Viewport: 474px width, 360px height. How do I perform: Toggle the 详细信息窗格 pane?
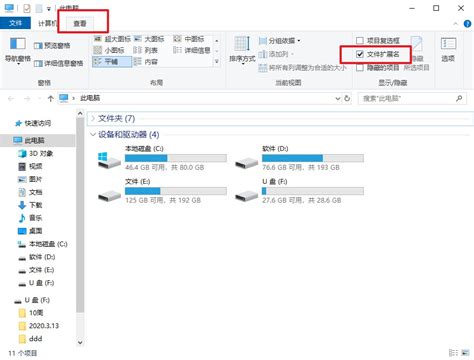(59, 63)
